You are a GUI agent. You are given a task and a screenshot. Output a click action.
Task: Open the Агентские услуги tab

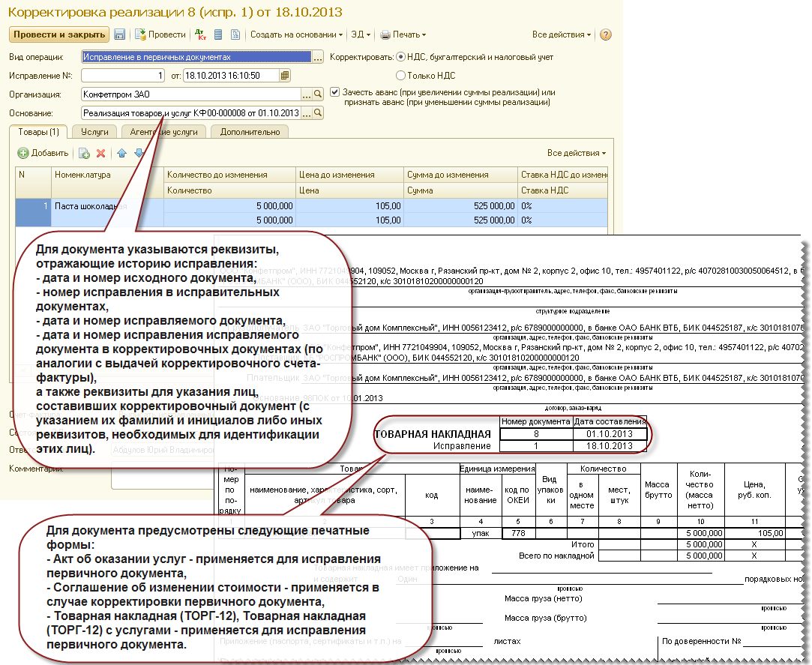[163, 132]
